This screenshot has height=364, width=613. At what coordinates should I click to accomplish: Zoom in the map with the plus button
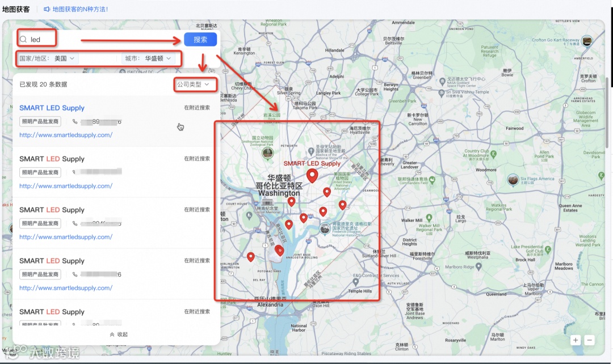(x=576, y=340)
